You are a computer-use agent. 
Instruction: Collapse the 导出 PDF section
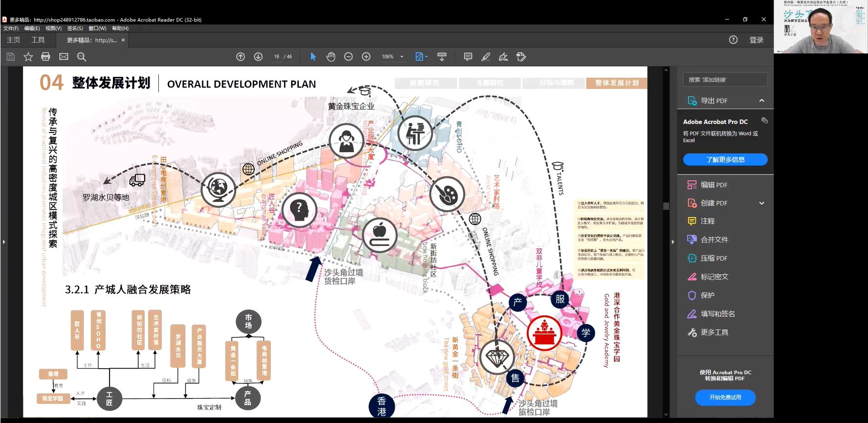tap(761, 101)
